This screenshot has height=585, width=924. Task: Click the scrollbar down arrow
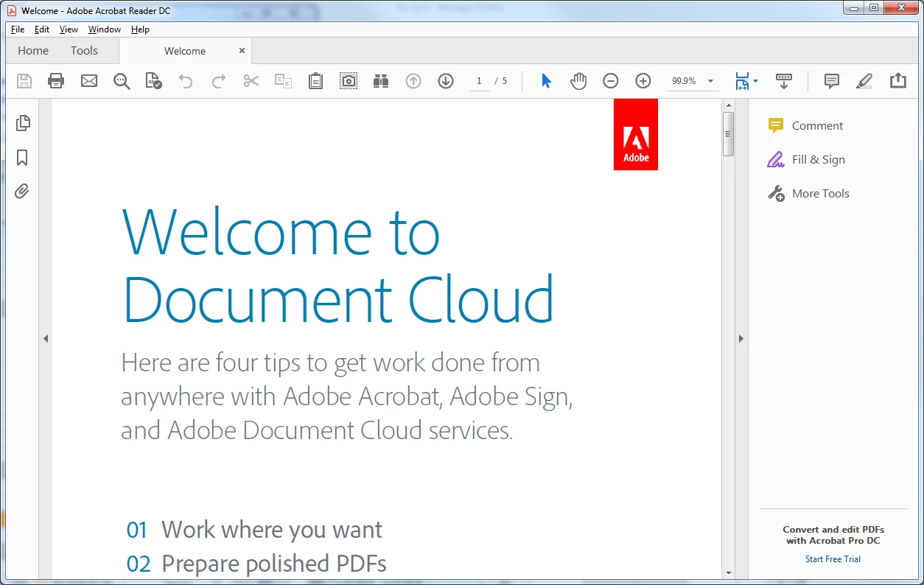click(728, 572)
